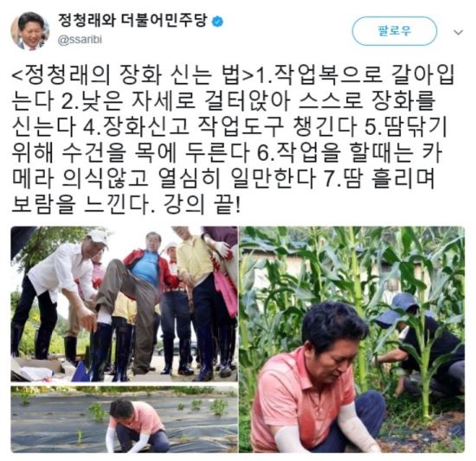
Task: Open the 정청래와 더불어민주당 display name
Action: point(132,21)
